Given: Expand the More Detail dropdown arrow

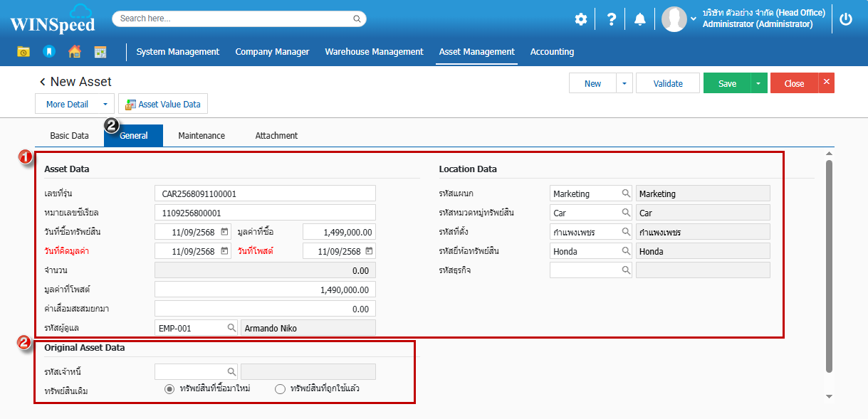Looking at the screenshot, I should click(x=105, y=105).
